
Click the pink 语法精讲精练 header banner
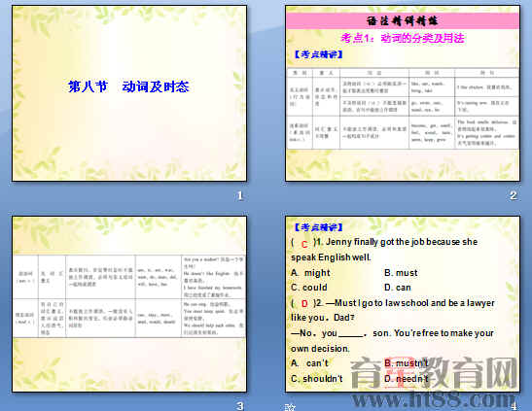click(403, 21)
